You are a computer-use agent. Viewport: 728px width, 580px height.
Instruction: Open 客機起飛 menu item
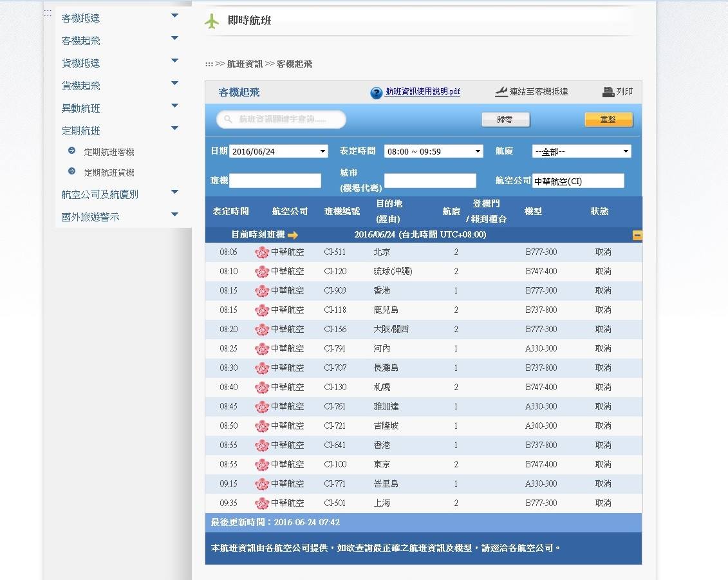tap(81, 41)
